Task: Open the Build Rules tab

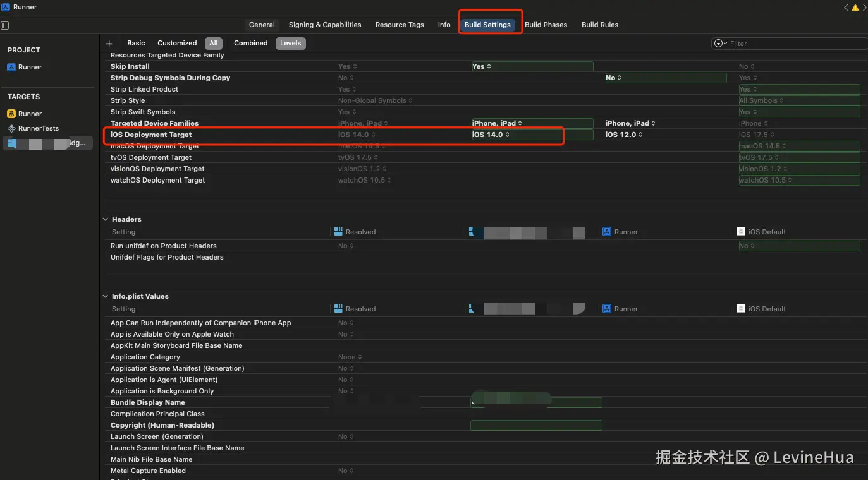Action: tap(600, 25)
